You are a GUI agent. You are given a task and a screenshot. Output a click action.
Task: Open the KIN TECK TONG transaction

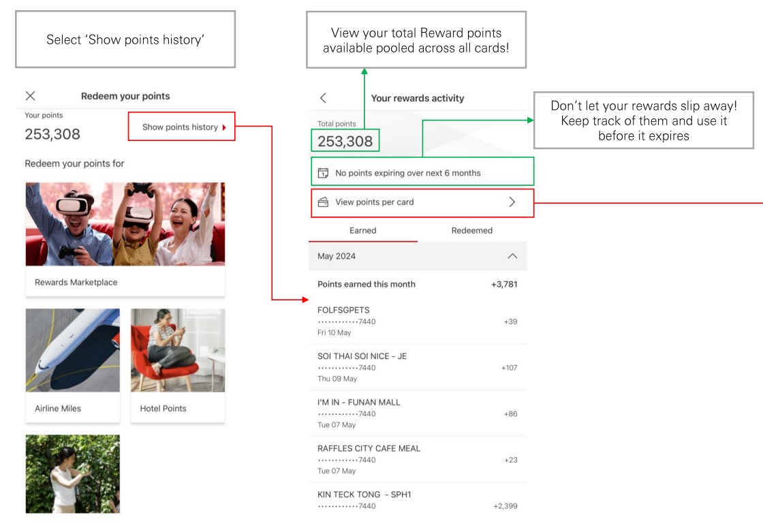pyautogui.click(x=417, y=500)
